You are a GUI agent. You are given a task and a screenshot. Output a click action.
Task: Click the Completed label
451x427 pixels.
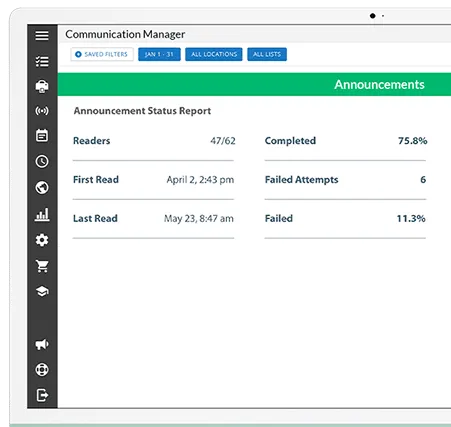coord(290,141)
